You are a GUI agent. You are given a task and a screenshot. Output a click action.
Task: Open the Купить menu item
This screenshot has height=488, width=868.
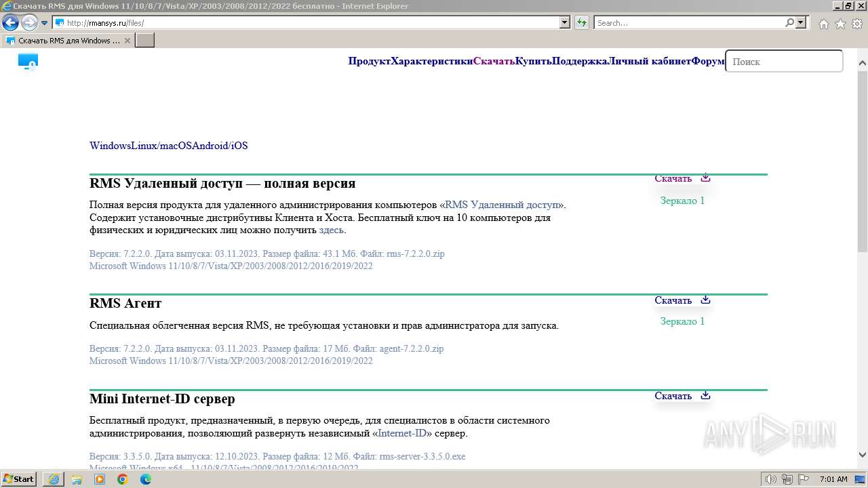pos(534,61)
